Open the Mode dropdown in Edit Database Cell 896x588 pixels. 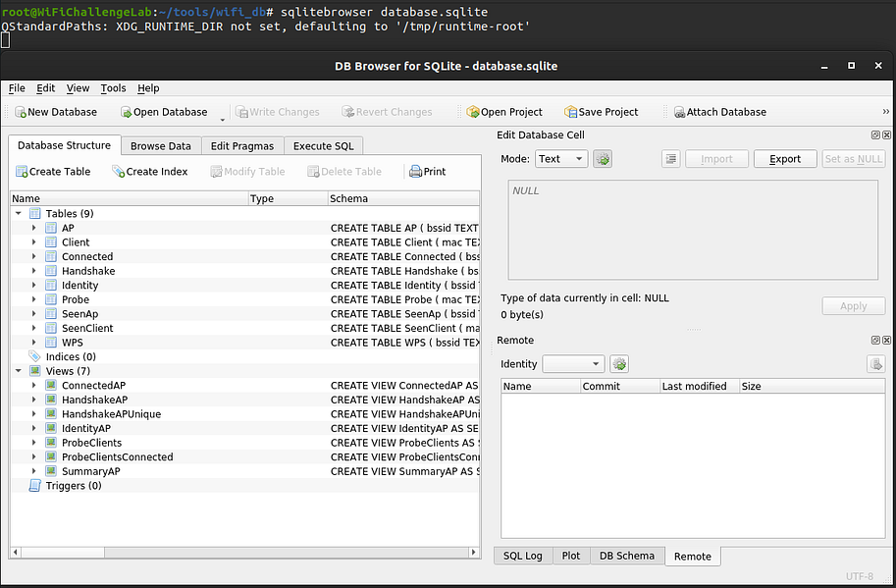coord(561,158)
